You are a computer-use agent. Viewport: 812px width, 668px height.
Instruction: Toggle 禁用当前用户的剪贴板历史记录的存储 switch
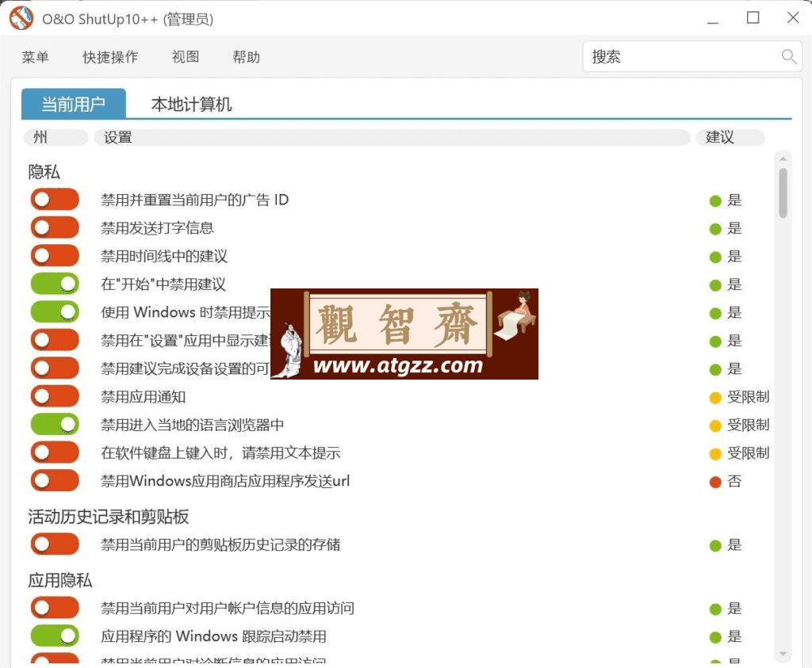point(55,544)
